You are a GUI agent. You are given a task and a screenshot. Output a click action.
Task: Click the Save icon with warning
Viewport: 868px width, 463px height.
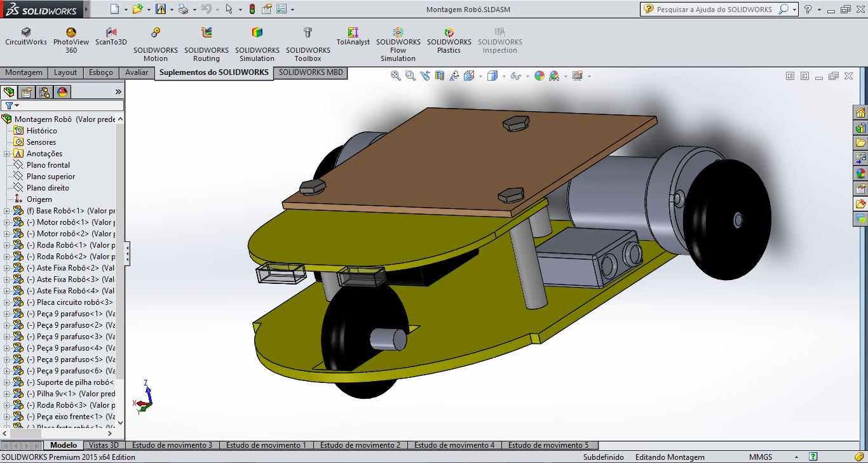click(161, 9)
